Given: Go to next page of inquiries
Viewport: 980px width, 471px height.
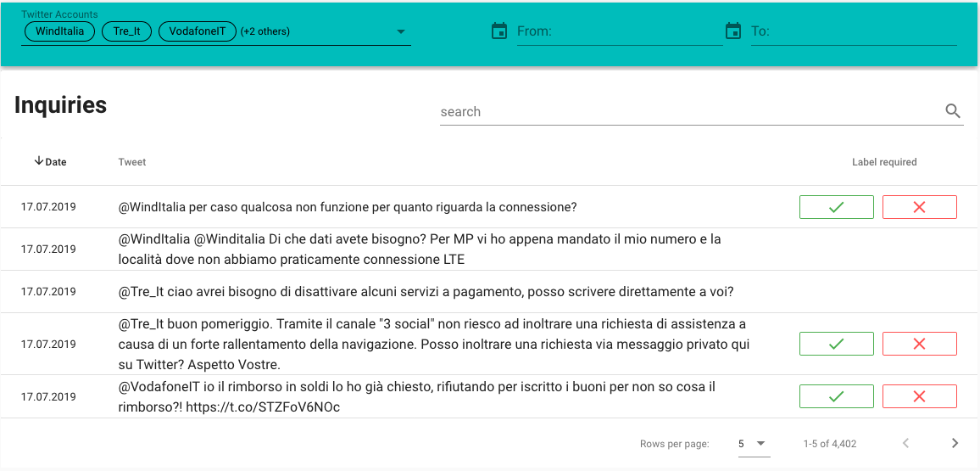Looking at the screenshot, I should [x=955, y=443].
